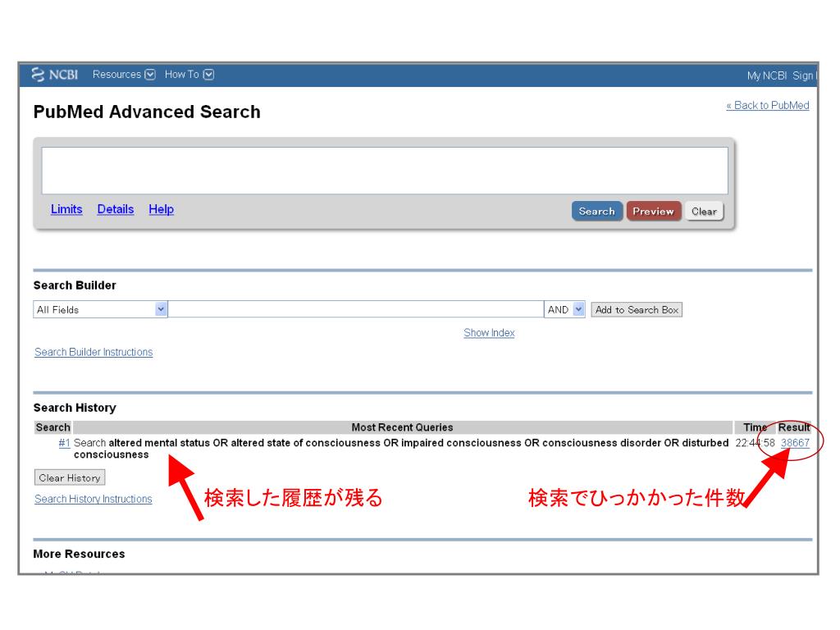Open the Show Index link
Viewport: 840px width, 630px height.
(489, 333)
